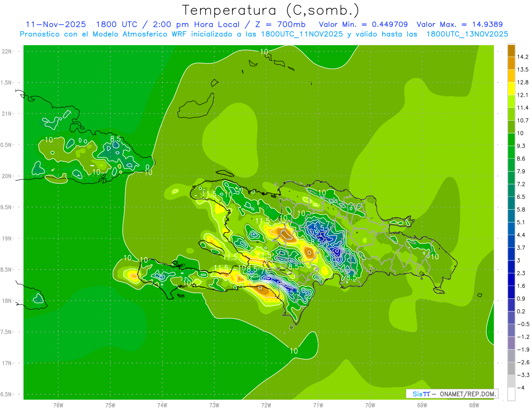Viewport: 532px width, 411px height.
Task: Pick the purple swatch between -1.9 and -1.2
Action: click(511, 343)
